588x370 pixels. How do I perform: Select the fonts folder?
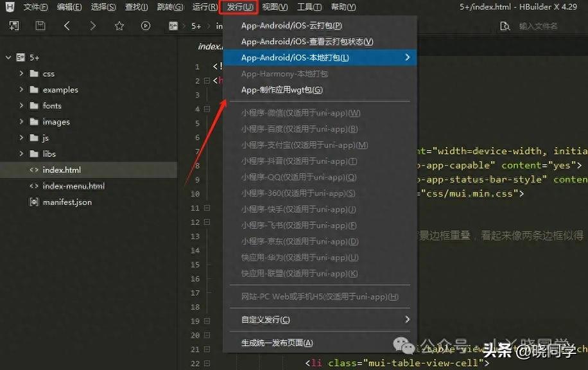[x=52, y=106]
